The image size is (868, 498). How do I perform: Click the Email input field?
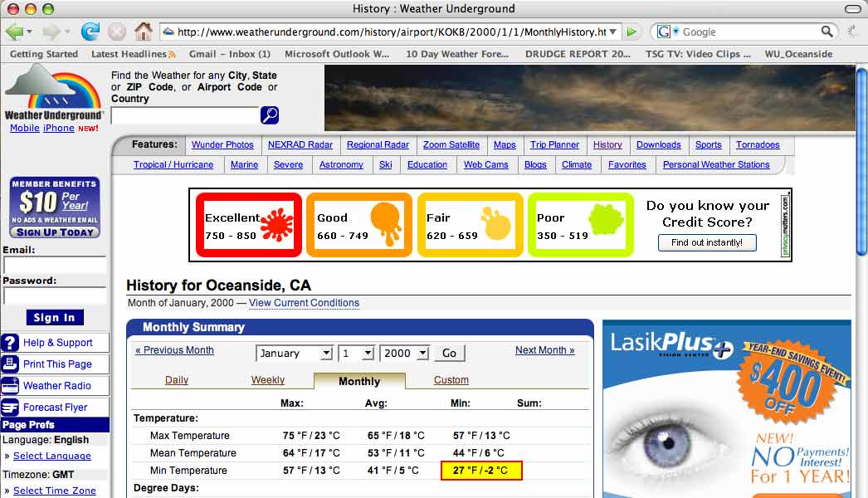[55, 265]
